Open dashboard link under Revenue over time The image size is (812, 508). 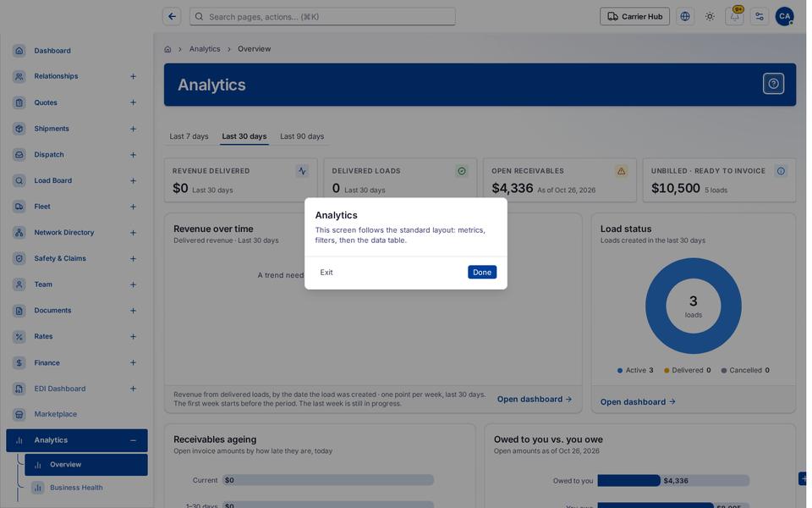click(x=535, y=399)
